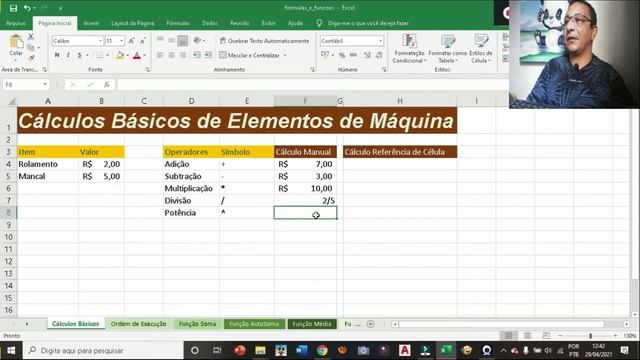The width and height of the screenshot is (640, 360).
Task: Align text right icon
Action: (x=182, y=55)
